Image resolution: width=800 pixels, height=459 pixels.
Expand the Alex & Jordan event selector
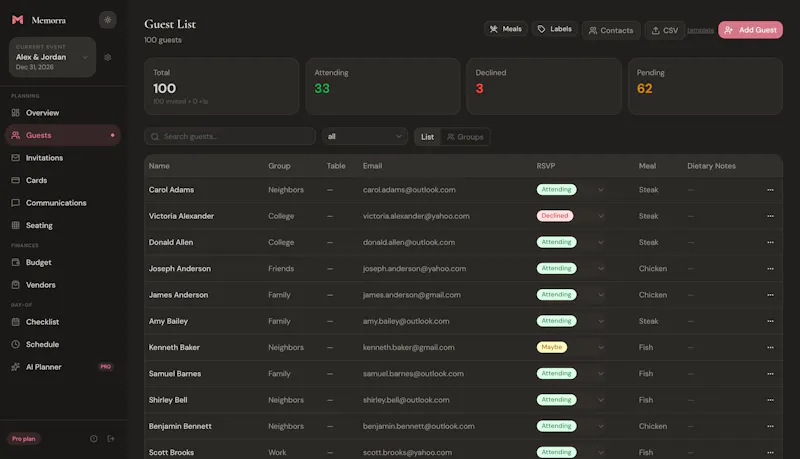coord(52,57)
